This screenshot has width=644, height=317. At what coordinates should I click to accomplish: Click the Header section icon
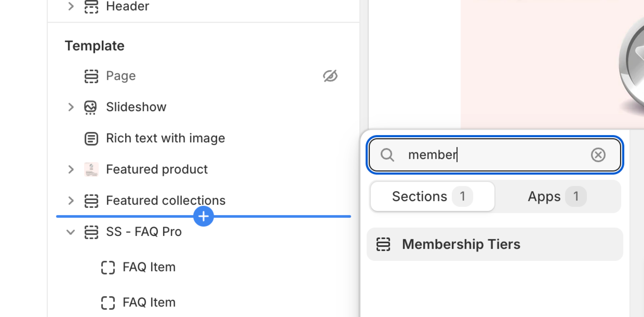pyautogui.click(x=91, y=6)
